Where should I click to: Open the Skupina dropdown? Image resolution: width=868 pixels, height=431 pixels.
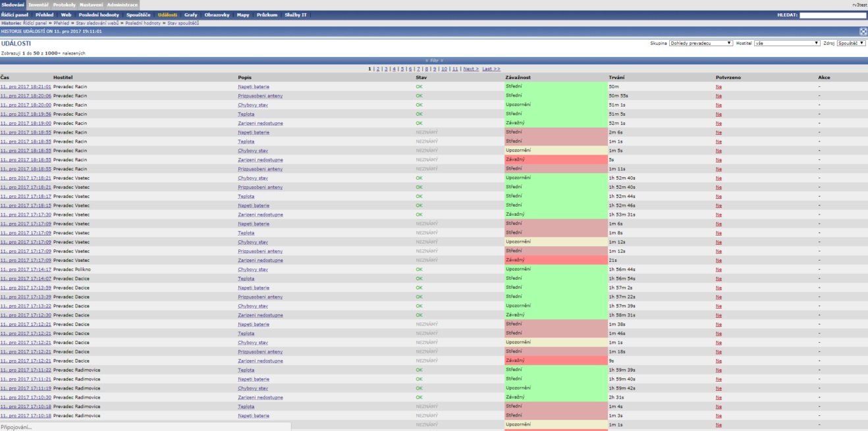point(701,43)
